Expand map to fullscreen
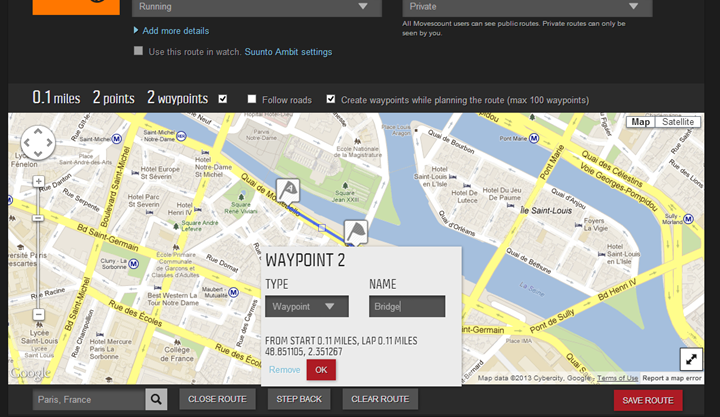 tap(691, 359)
